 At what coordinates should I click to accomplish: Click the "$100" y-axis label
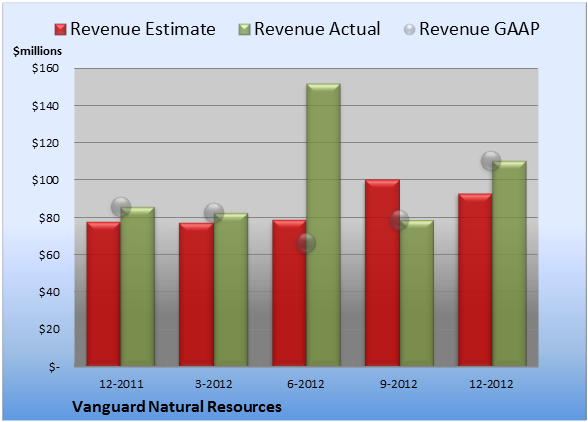(x=45, y=180)
